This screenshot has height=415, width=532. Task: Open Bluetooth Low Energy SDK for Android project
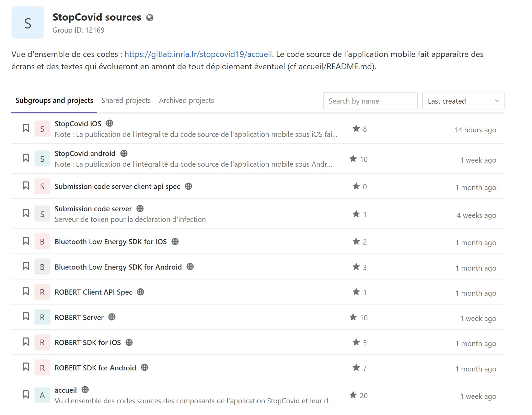[118, 267]
